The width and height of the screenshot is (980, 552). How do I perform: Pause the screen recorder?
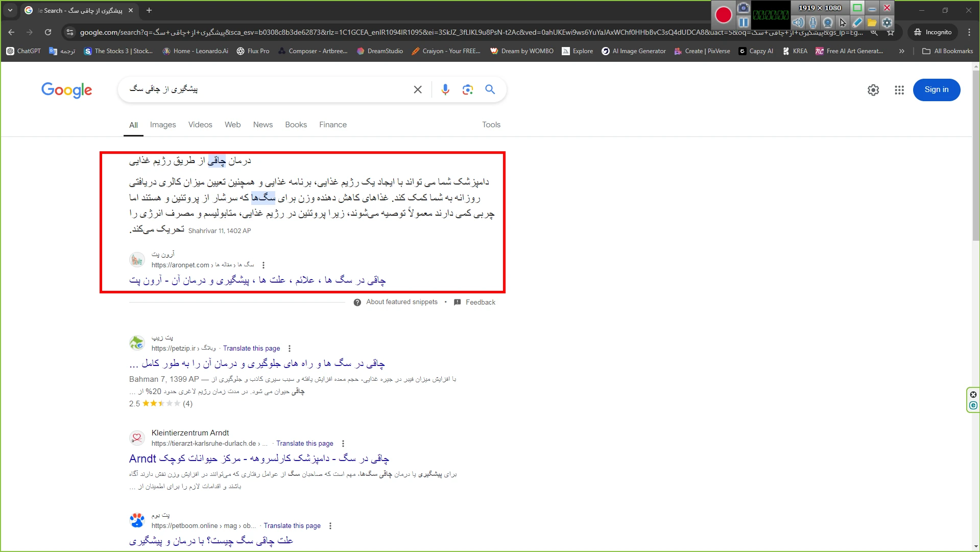coord(744,22)
